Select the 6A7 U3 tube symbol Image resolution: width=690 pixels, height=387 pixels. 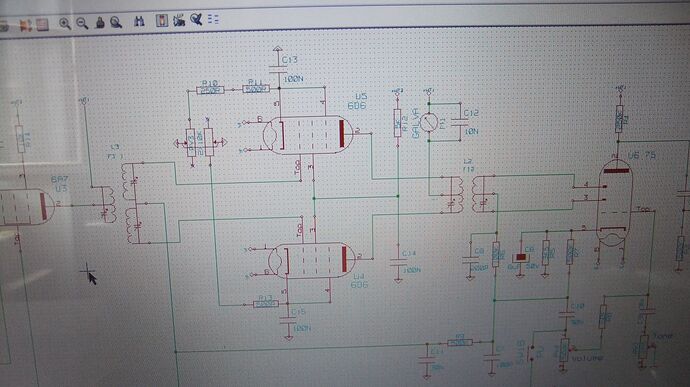(26, 207)
